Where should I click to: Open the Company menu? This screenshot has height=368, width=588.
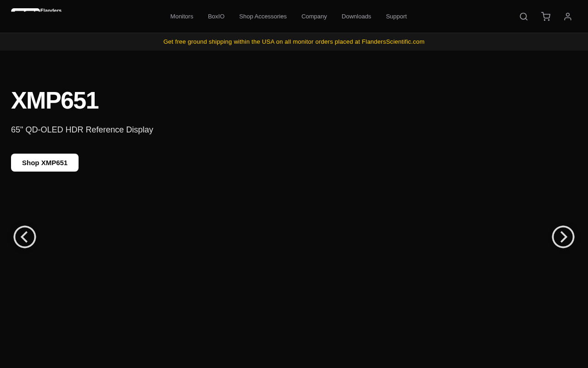coord(314,17)
